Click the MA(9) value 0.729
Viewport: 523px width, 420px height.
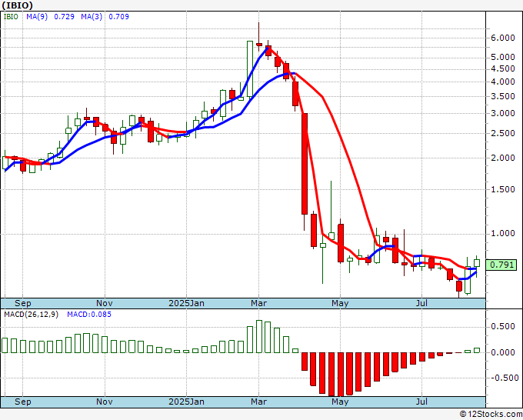pos(64,16)
